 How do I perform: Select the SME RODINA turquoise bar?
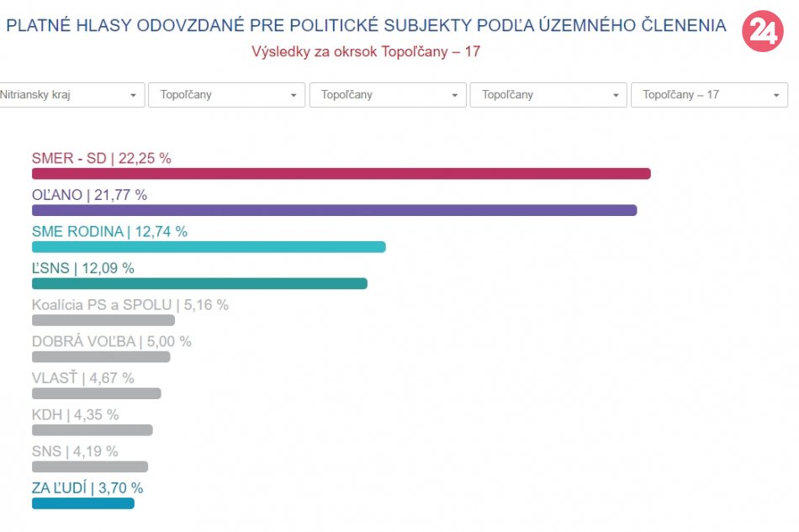(x=209, y=247)
